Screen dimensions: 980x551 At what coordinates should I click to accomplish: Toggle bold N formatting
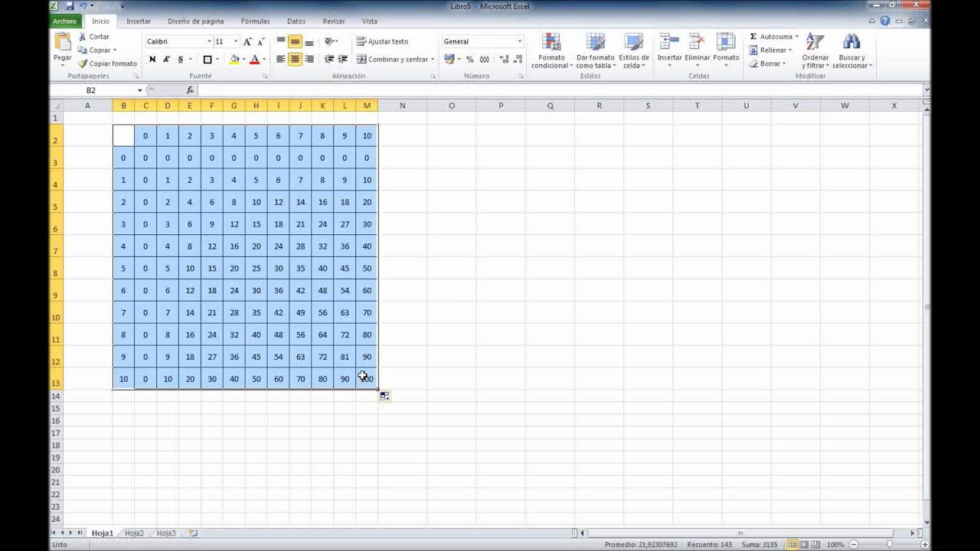coord(152,59)
